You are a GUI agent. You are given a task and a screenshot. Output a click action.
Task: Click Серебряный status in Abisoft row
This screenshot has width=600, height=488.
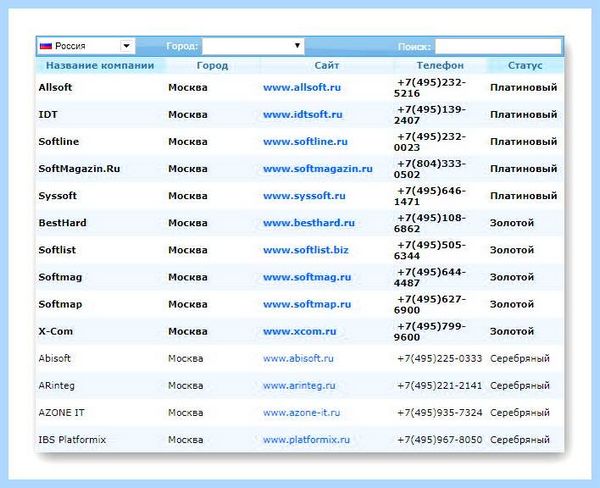520,359
